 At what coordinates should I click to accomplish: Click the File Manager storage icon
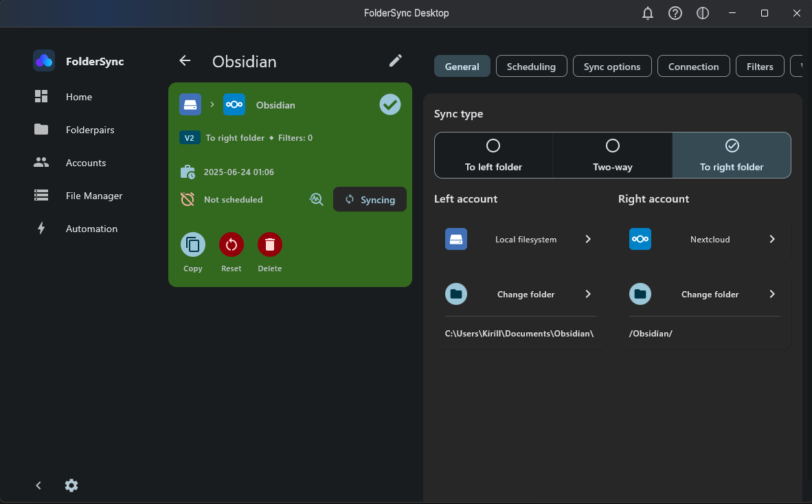[x=41, y=195]
